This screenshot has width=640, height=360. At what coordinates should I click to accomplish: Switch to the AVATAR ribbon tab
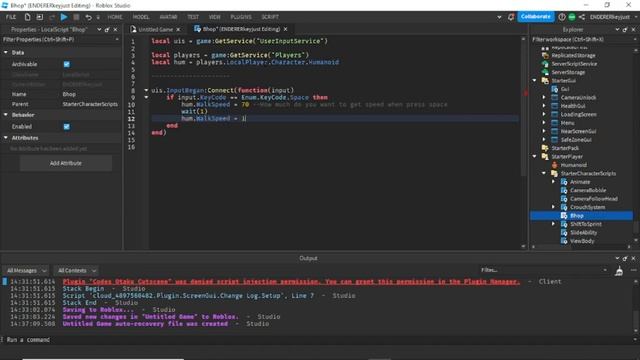pos(168,17)
